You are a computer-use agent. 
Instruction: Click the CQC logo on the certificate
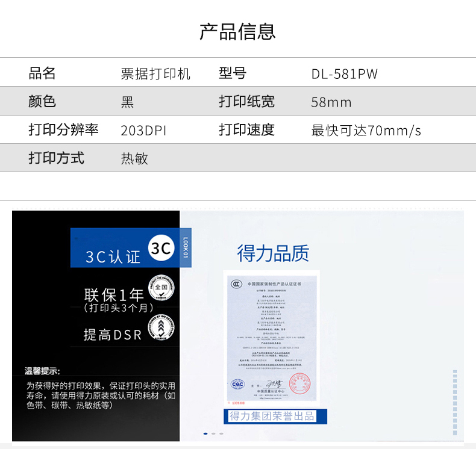click(x=237, y=385)
